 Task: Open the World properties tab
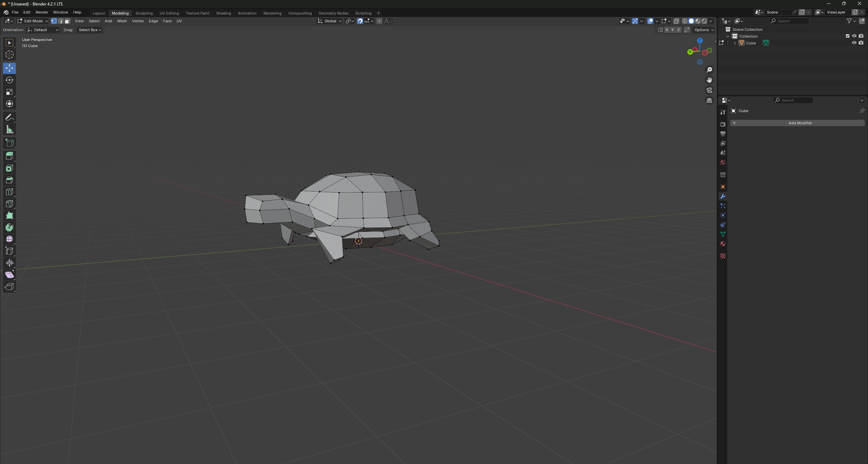click(x=723, y=162)
